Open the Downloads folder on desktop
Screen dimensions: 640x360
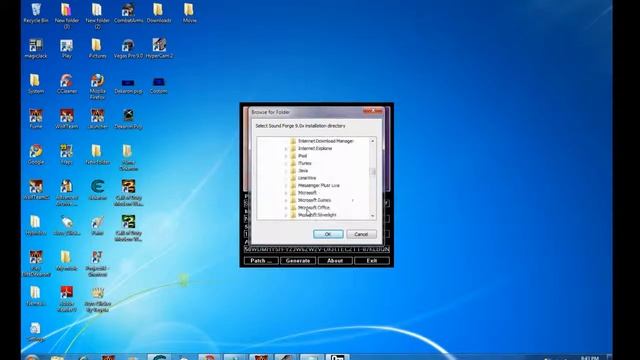point(159,13)
